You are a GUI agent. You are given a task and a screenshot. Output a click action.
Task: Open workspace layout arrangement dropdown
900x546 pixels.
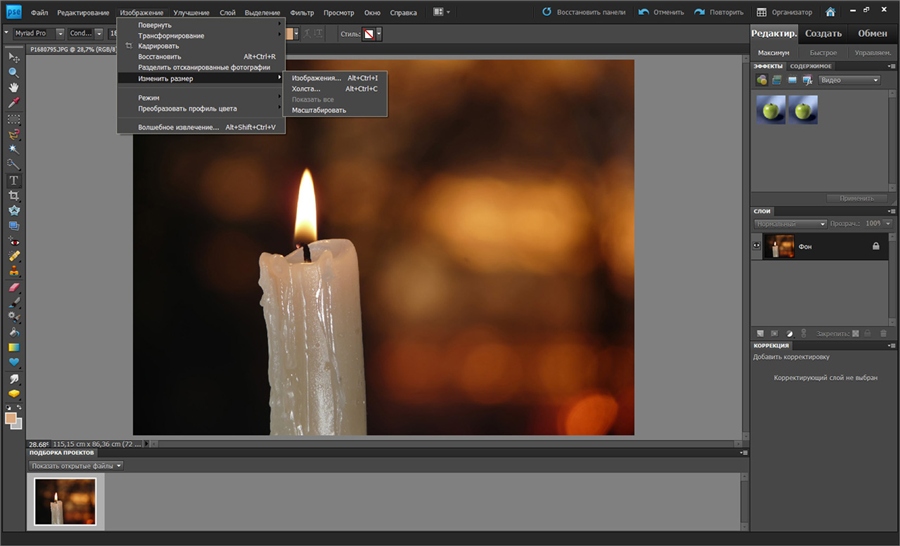point(441,12)
